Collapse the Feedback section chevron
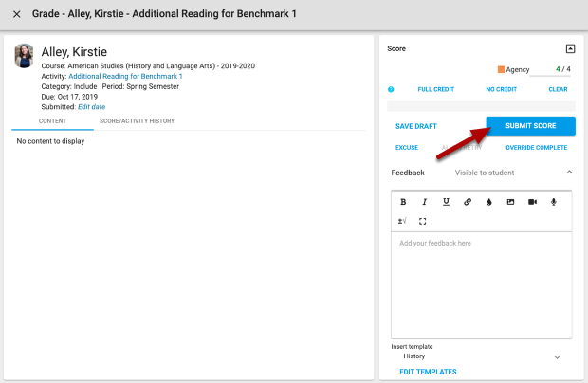The height and width of the screenshot is (383, 588). click(x=569, y=173)
